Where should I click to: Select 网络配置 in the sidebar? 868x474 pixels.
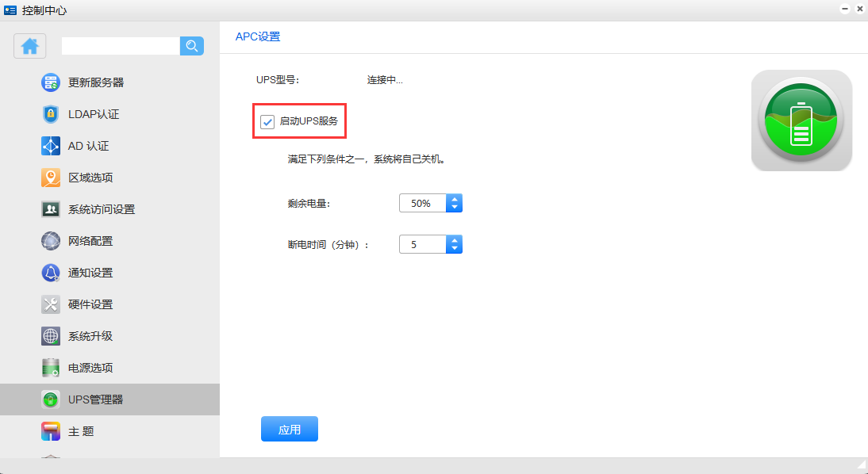[x=90, y=241]
